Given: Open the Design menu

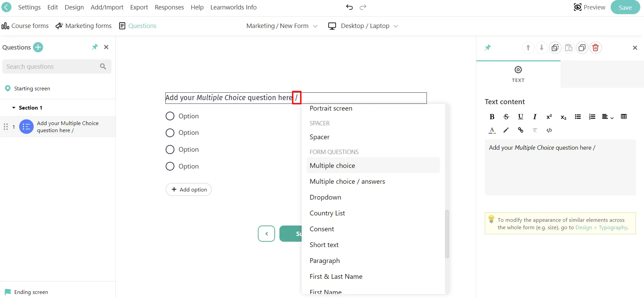Looking at the screenshot, I should point(74,7).
